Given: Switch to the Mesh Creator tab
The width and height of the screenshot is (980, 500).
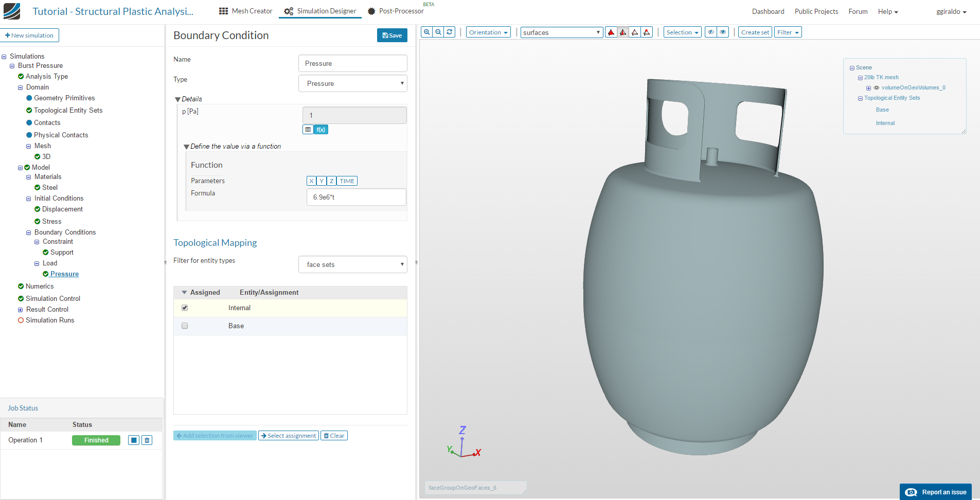Looking at the screenshot, I should coord(246,11).
